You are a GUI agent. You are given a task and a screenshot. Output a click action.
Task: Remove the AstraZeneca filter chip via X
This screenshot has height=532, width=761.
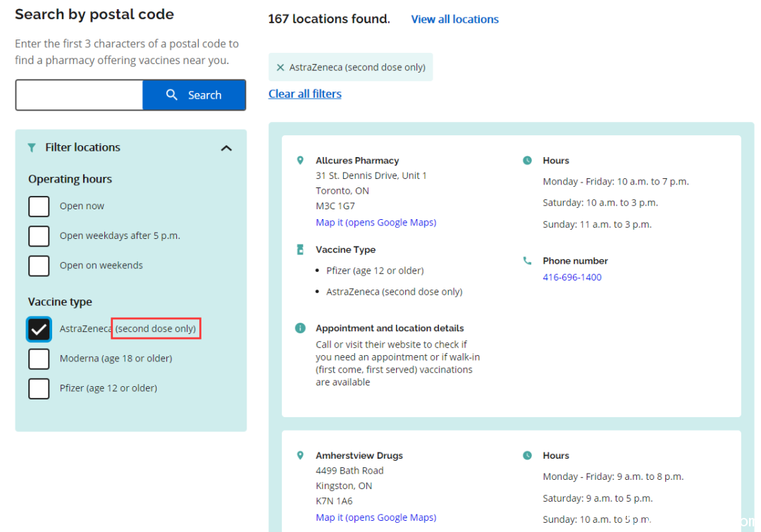tap(280, 68)
